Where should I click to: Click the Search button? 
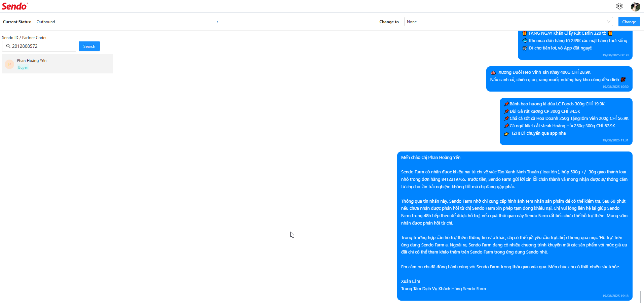coord(89,46)
